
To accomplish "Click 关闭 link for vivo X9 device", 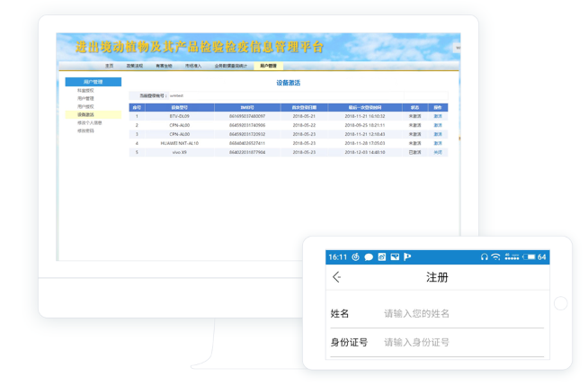I will (438, 152).
